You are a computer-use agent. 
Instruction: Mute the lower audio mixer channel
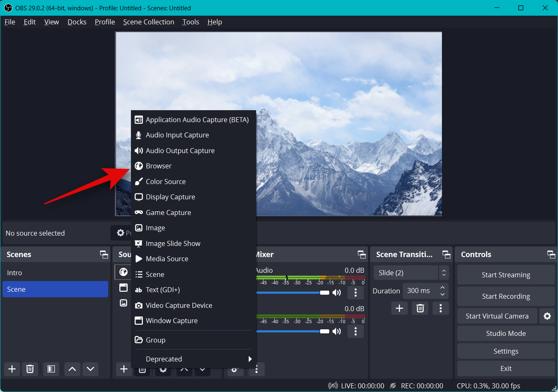pyautogui.click(x=337, y=331)
